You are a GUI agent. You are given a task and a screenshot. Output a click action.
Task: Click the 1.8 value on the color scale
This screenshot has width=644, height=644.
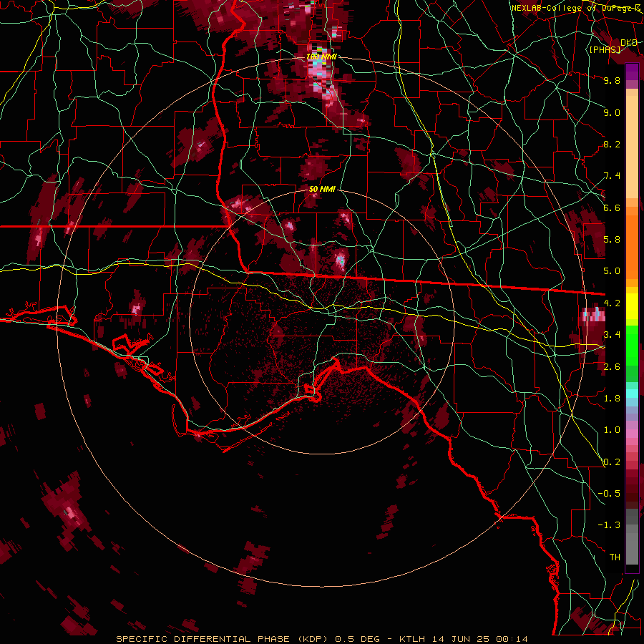click(612, 399)
